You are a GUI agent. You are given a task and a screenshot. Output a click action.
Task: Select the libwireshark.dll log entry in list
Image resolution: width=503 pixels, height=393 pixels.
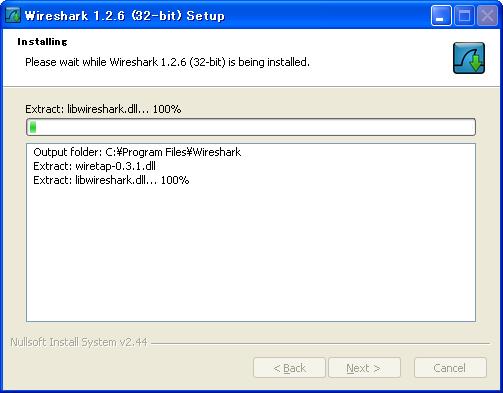tap(111, 180)
